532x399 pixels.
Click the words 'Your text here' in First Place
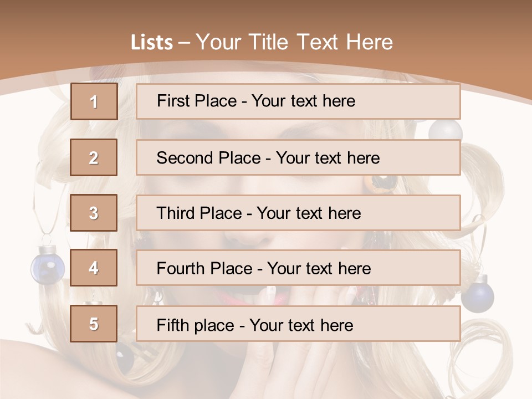pyautogui.click(x=303, y=101)
